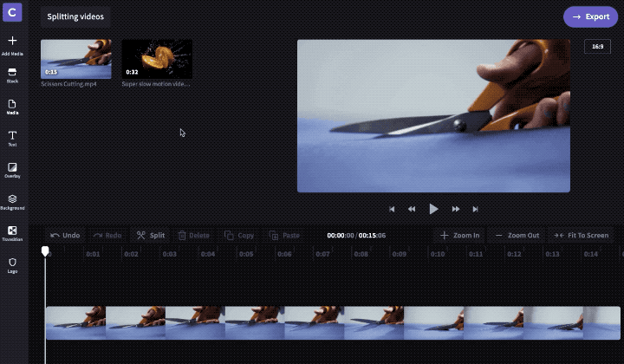624x364 pixels.
Task: Open the Background panel
Action: [x=12, y=202]
